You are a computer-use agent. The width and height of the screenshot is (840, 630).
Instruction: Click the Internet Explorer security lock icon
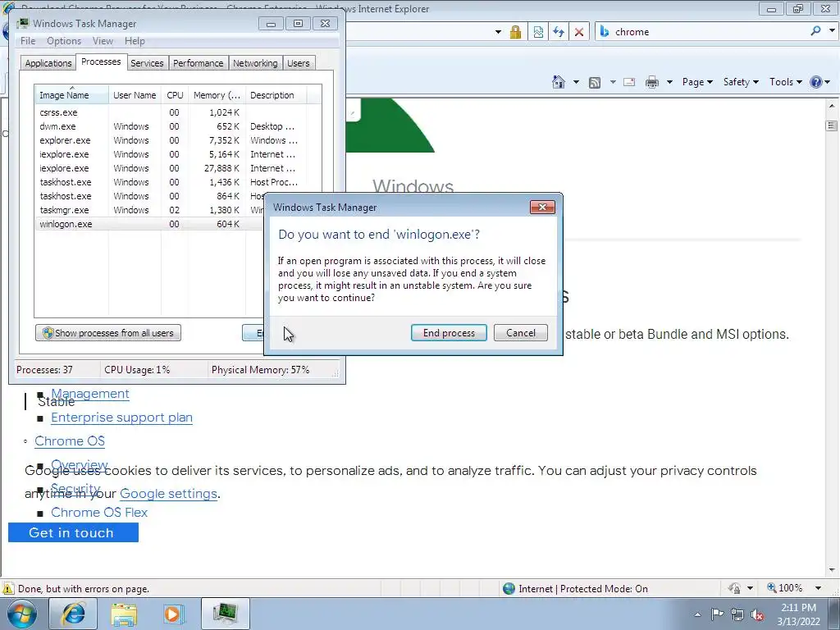515,32
